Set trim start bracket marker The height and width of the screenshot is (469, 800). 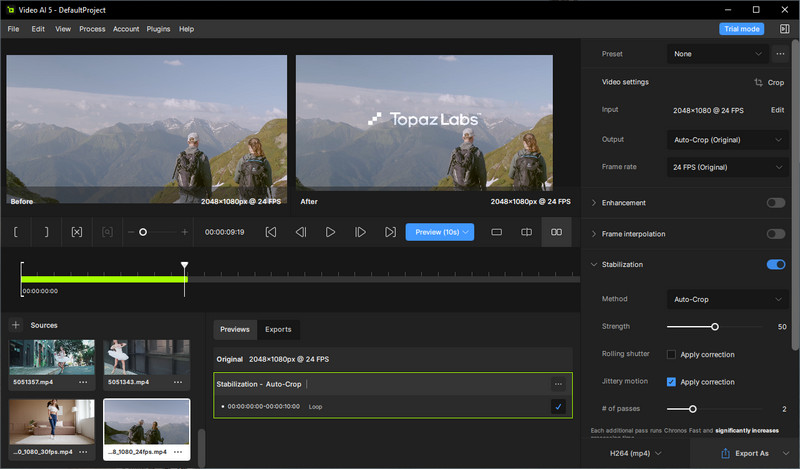click(x=16, y=232)
